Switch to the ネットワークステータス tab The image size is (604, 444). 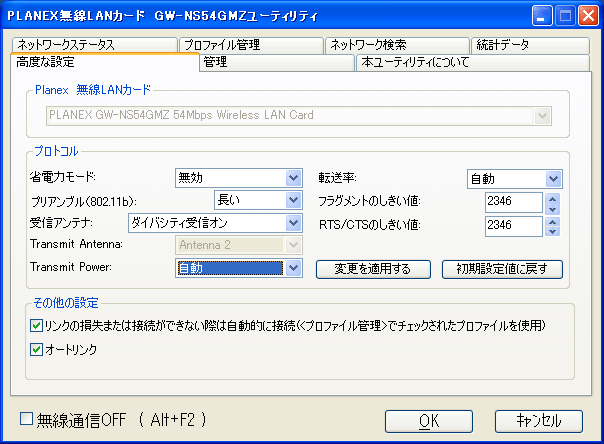point(94,45)
